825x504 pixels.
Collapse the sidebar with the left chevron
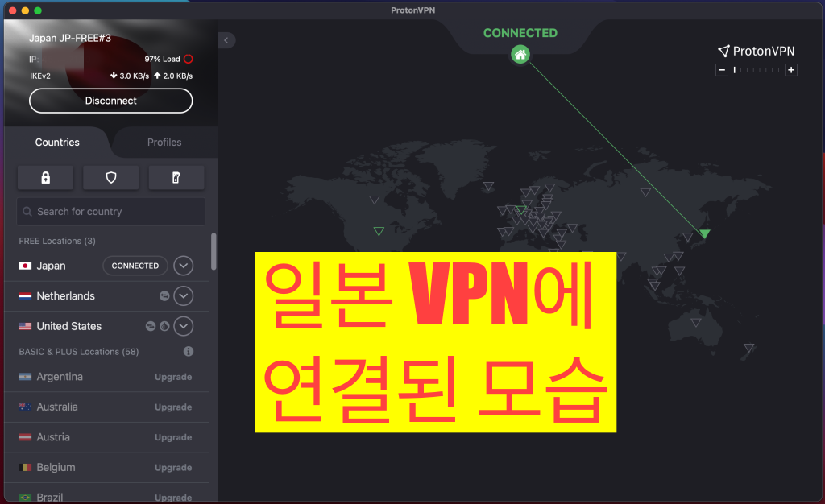226,40
